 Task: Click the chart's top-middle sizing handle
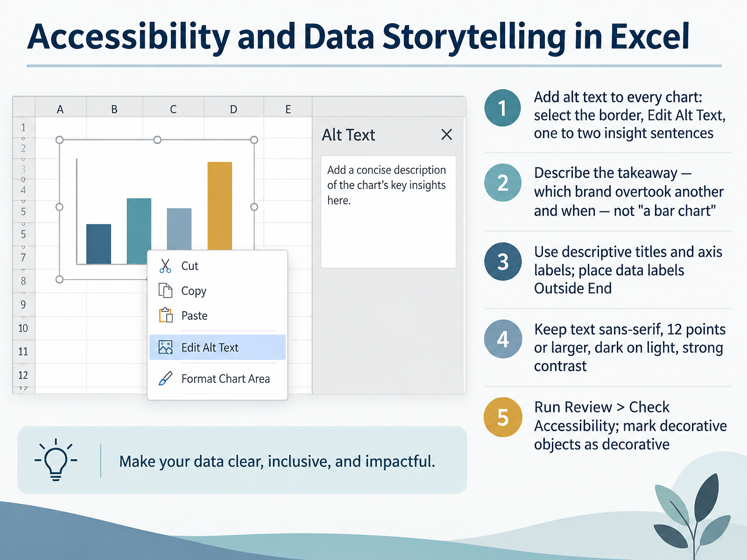pyautogui.click(x=157, y=140)
